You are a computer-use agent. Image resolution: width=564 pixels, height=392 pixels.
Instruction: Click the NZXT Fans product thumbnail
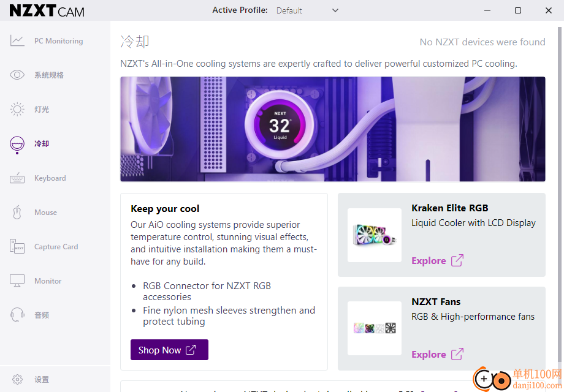(375, 328)
